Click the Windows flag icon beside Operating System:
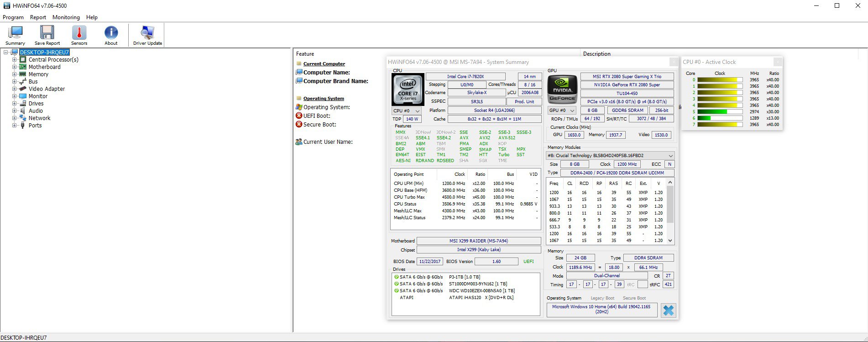 [x=299, y=107]
